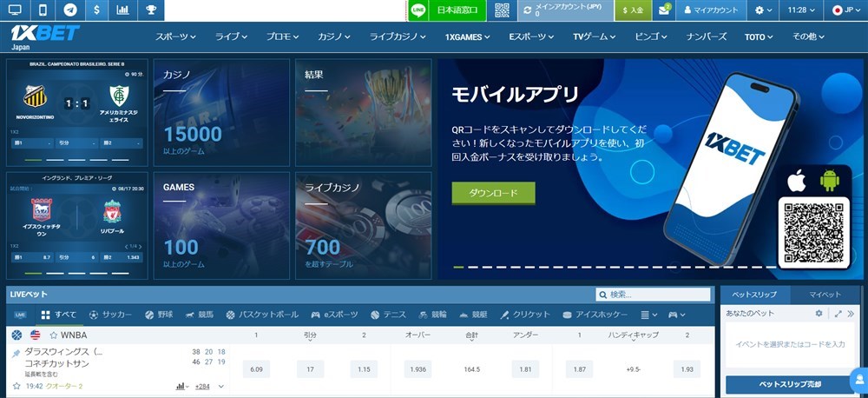Pin the Dallas Wings match with pushpin icon
This screenshot has height=398, width=868.
click(16, 353)
